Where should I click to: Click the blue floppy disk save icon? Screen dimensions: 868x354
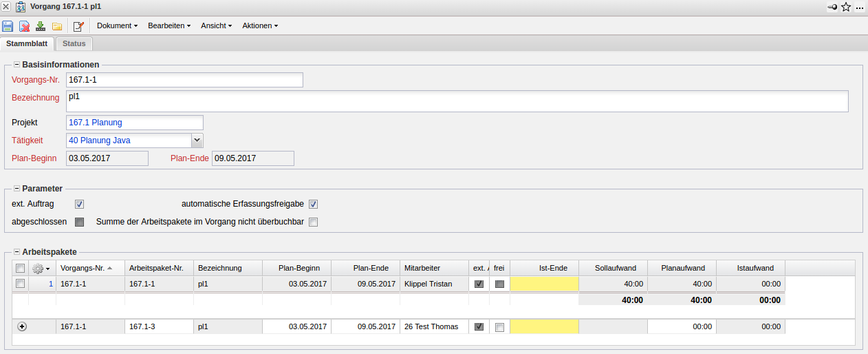coord(8,26)
